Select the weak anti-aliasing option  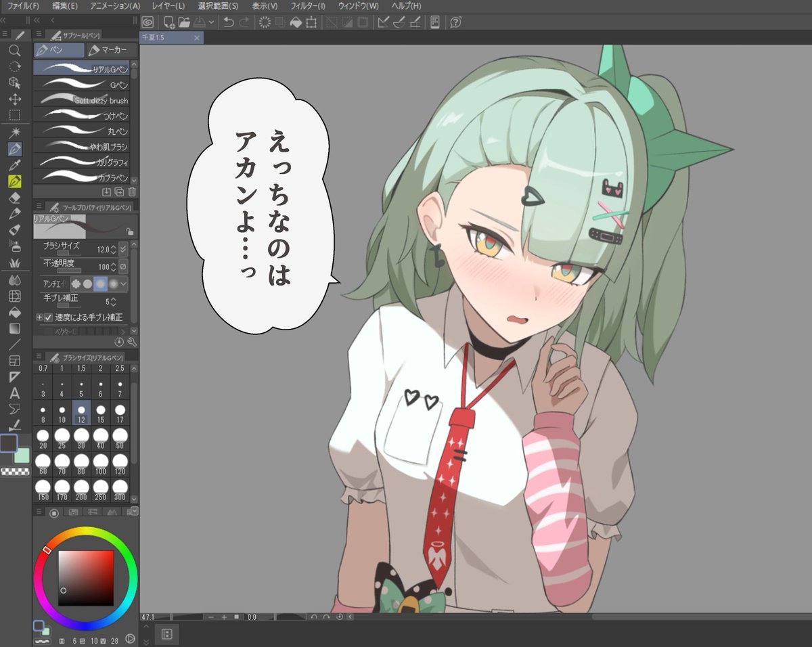(88, 284)
